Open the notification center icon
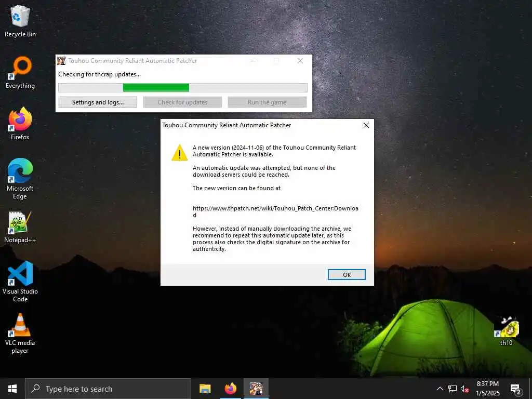This screenshot has height=399, width=532. (515, 389)
